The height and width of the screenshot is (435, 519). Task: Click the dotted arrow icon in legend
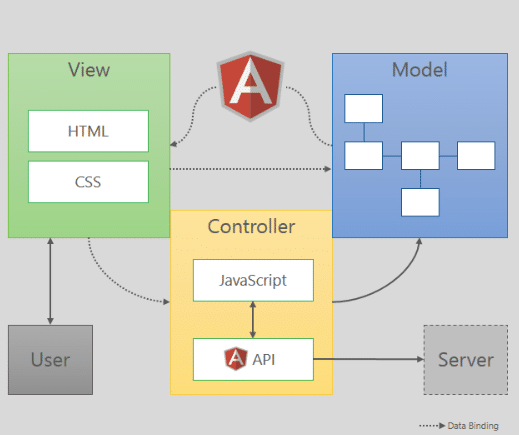432,426
